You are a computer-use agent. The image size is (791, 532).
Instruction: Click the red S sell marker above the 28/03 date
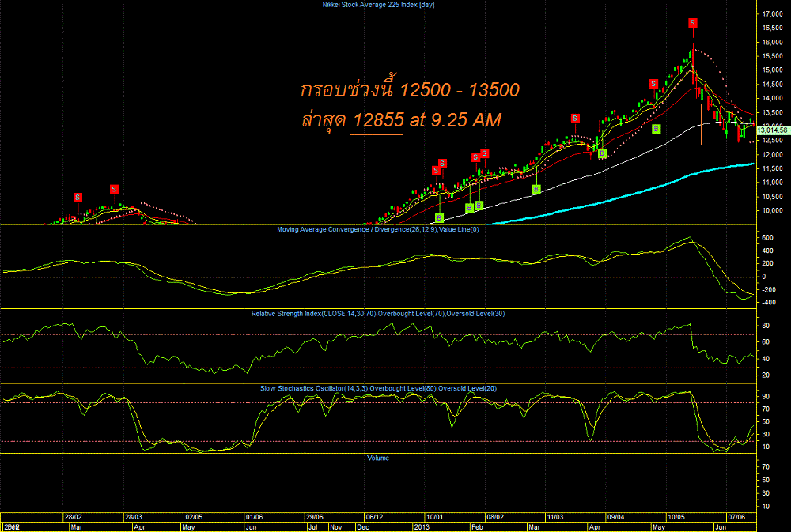(114, 189)
